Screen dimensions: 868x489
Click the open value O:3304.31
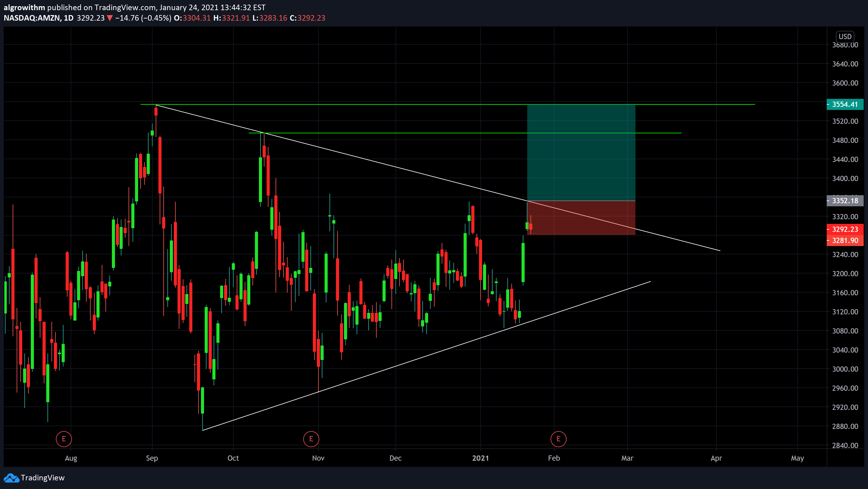(x=192, y=18)
